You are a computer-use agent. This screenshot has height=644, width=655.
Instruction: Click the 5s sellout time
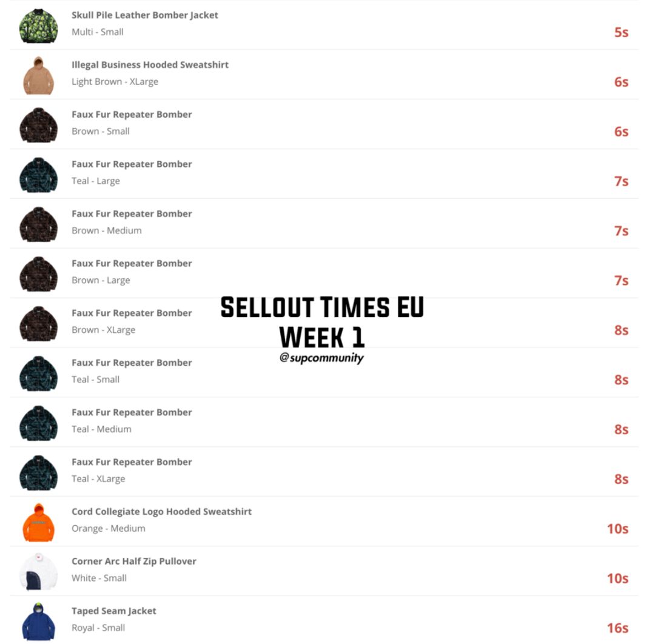621,32
